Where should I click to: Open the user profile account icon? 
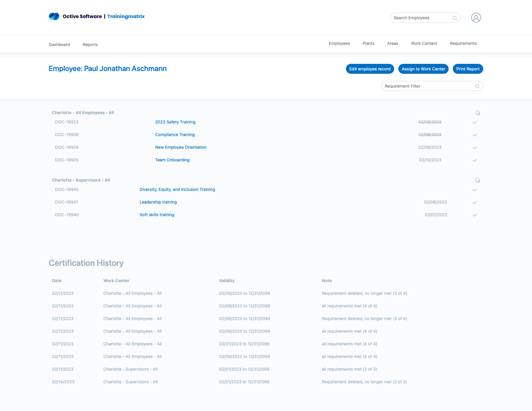(476, 18)
